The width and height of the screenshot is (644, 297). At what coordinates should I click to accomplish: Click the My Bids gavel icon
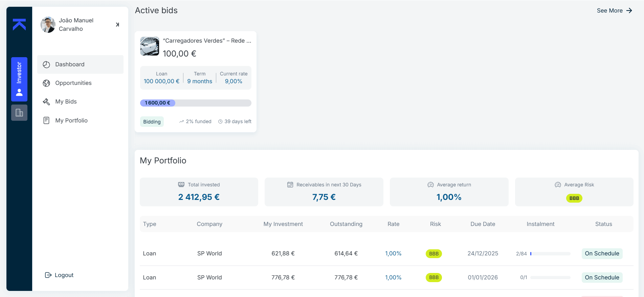coord(46,102)
